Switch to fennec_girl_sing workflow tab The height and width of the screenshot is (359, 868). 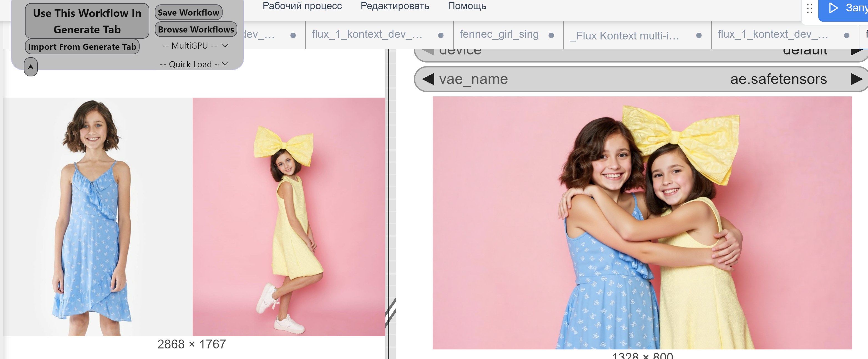499,34
